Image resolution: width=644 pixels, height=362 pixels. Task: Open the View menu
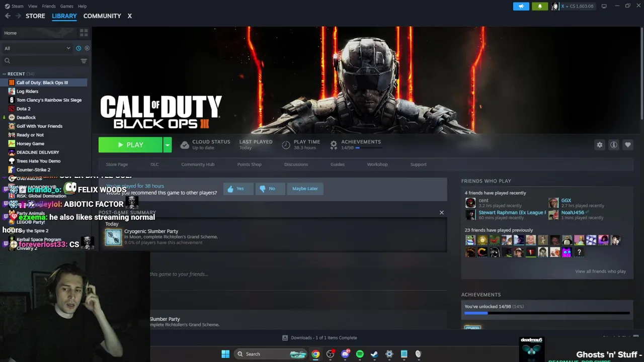click(x=33, y=6)
